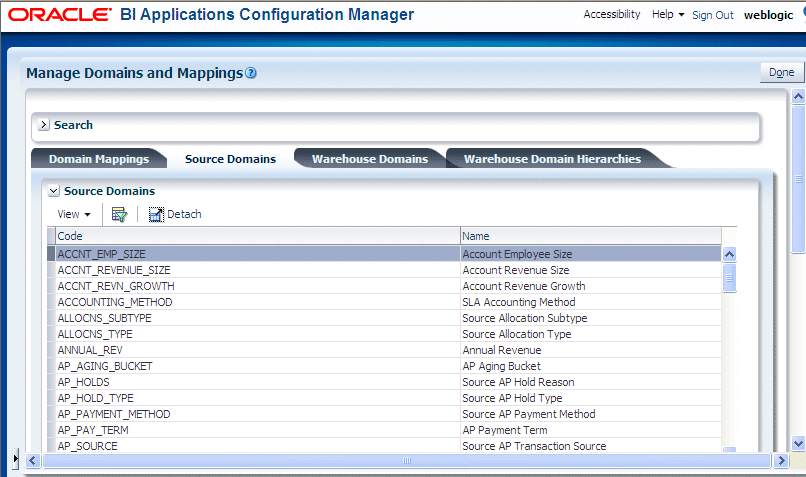
Task: Open the View dropdown menu
Action: (x=74, y=214)
